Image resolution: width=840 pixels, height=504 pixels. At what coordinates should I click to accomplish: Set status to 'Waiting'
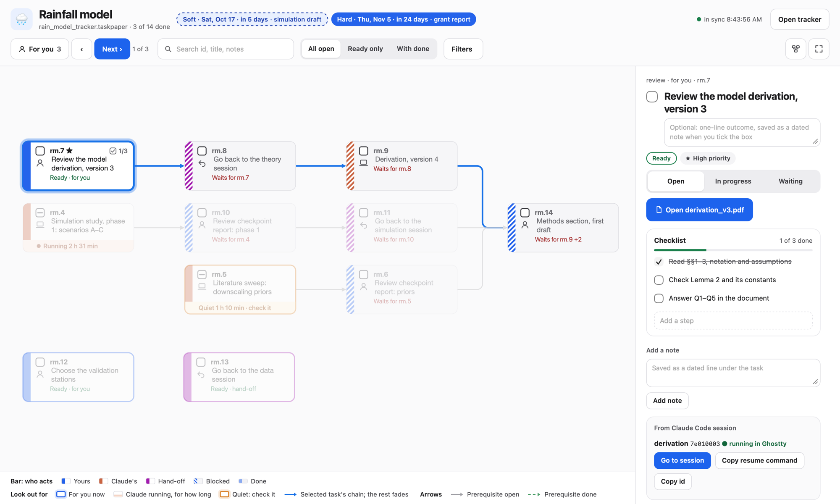pyautogui.click(x=790, y=181)
